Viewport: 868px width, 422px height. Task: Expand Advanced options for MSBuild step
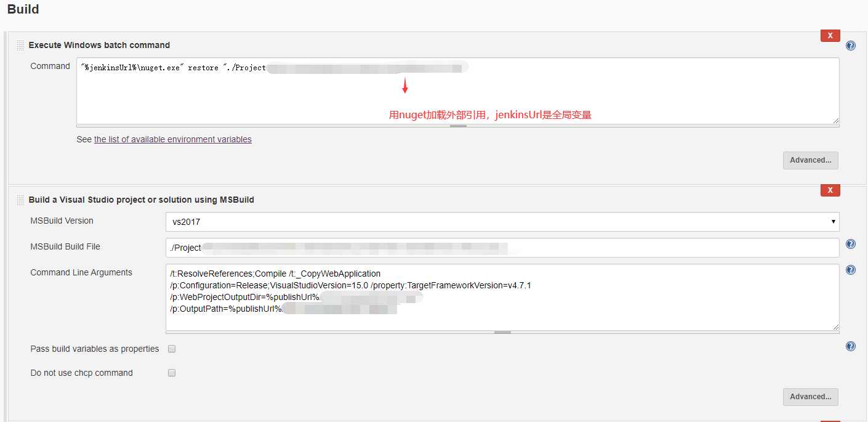coord(810,397)
